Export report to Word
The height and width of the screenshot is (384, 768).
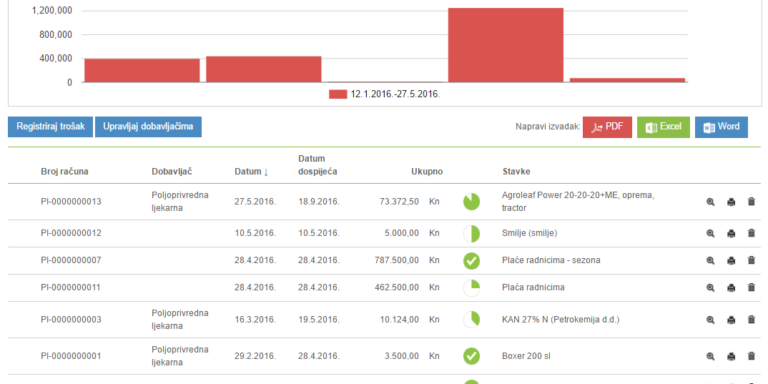(x=721, y=127)
